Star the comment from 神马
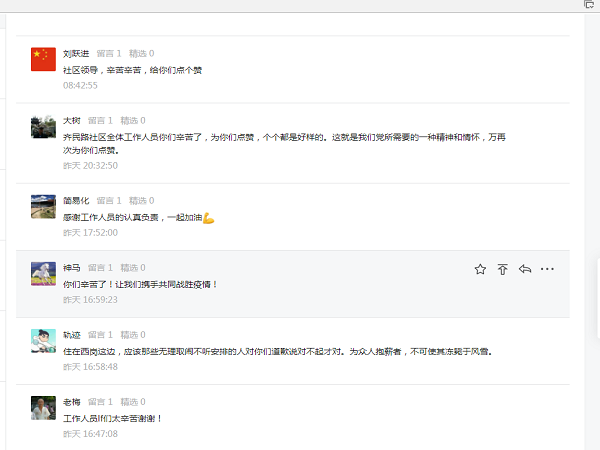This screenshot has height=450, width=600. (480, 269)
